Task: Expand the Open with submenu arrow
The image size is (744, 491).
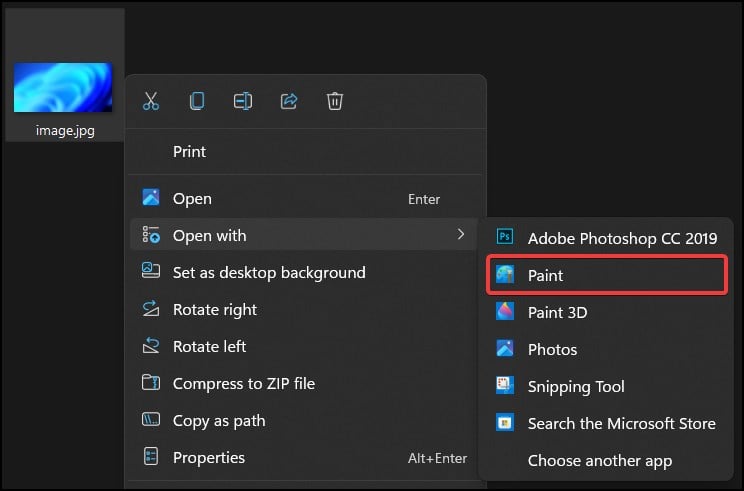Action: 460,235
